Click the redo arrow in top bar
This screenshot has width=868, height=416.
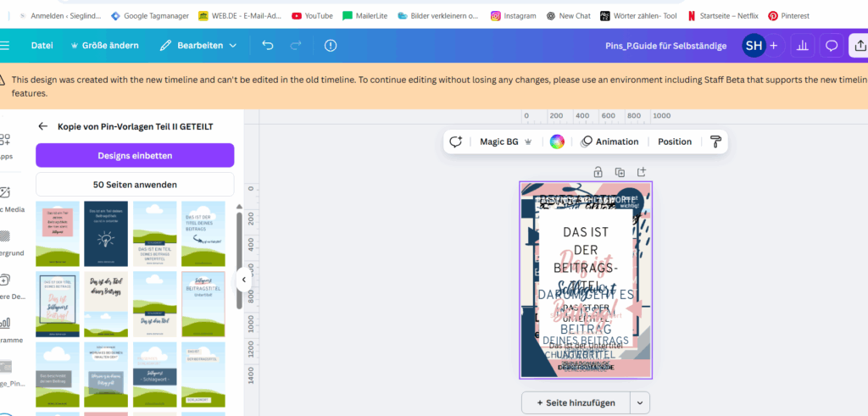tap(296, 46)
